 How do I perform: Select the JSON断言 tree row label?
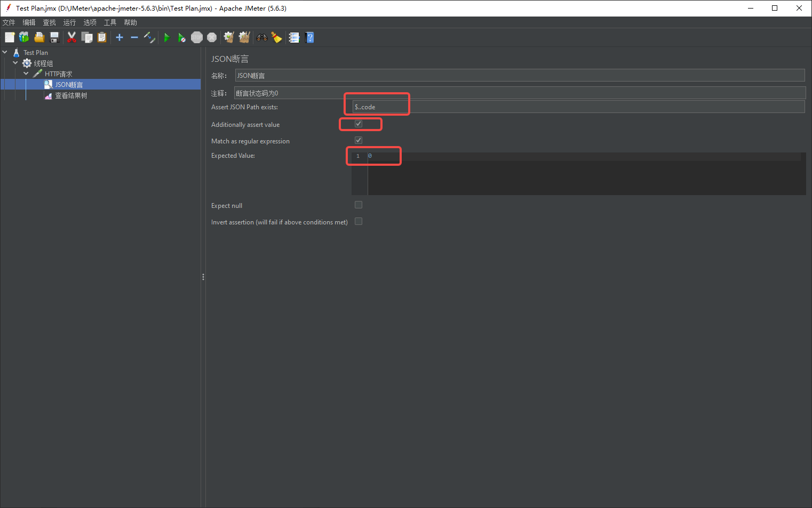pos(69,85)
